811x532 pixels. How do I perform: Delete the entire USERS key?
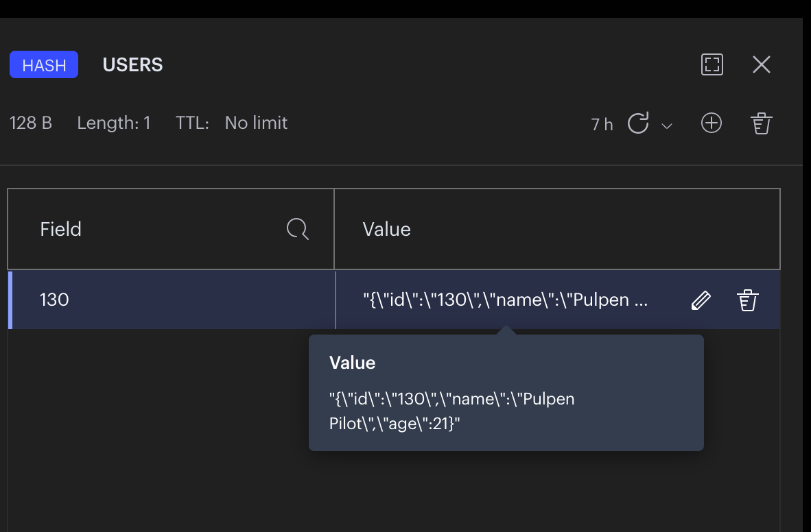tap(761, 123)
